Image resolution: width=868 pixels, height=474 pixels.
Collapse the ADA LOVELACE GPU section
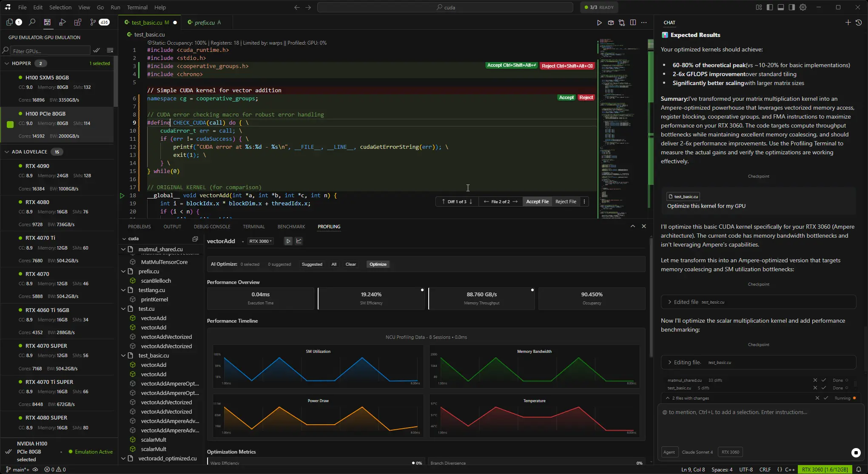click(x=7, y=152)
